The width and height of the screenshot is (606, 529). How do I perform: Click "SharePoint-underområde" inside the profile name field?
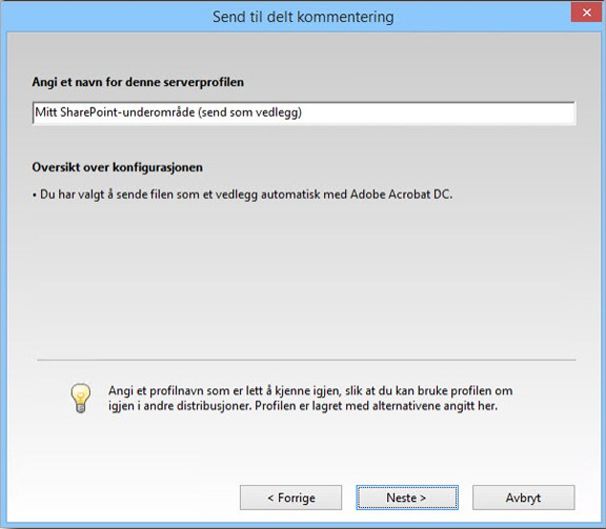click(124, 113)
